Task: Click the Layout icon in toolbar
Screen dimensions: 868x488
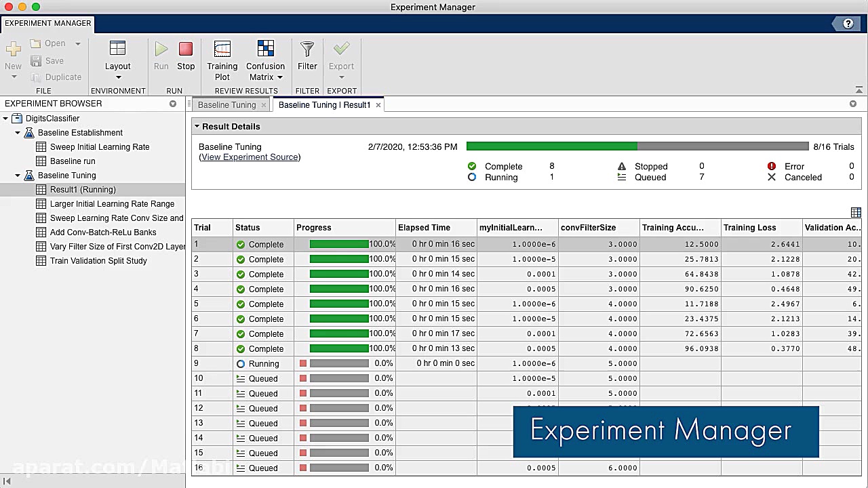Action: (117, 49)
